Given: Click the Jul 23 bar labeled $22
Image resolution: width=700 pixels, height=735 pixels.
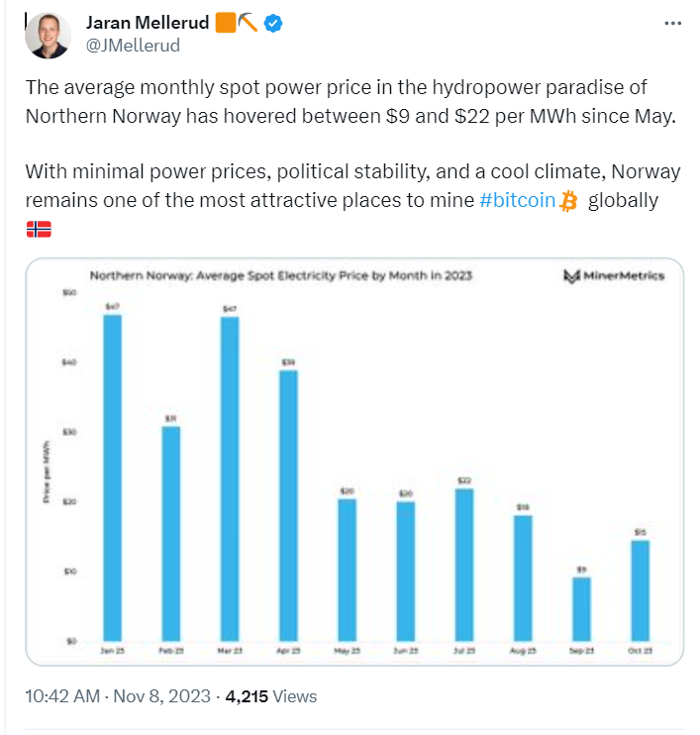Looking at the screenshot, I should tap(464, 565).
